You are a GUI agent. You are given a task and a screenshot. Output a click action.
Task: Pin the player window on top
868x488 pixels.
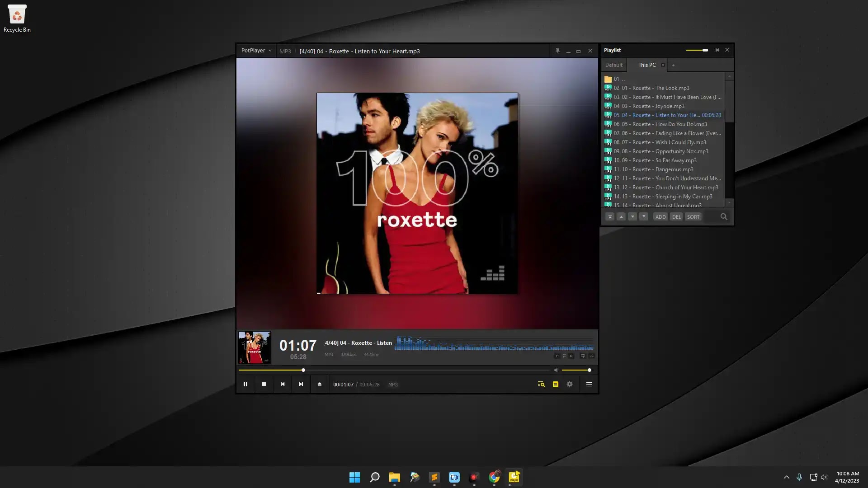(x=557, y=51)
